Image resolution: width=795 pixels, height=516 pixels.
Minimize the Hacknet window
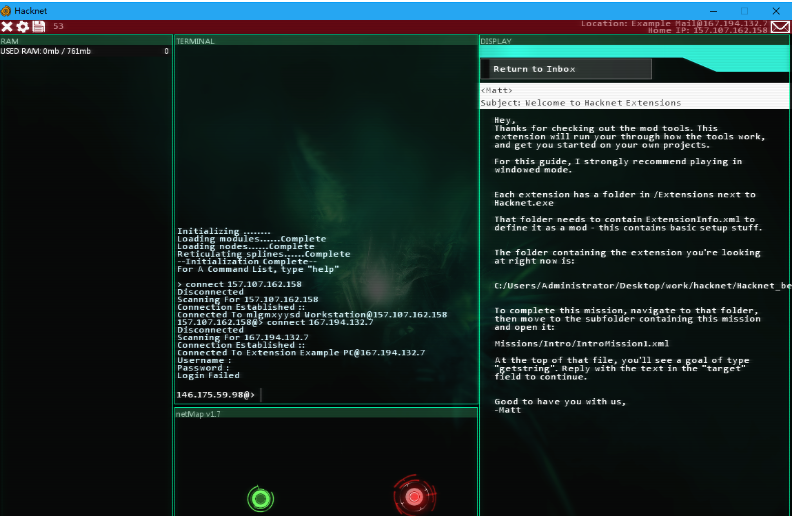point(713,11)
